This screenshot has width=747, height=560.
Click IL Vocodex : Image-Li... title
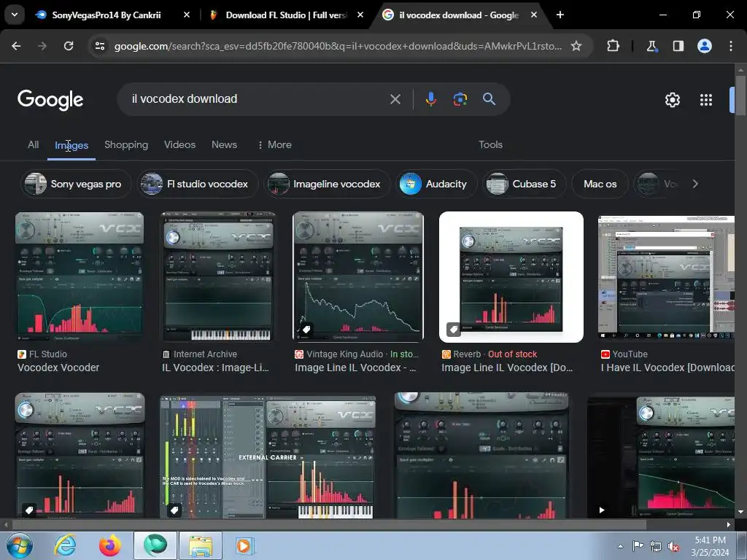pyautogui.click(x=216, y=367)
